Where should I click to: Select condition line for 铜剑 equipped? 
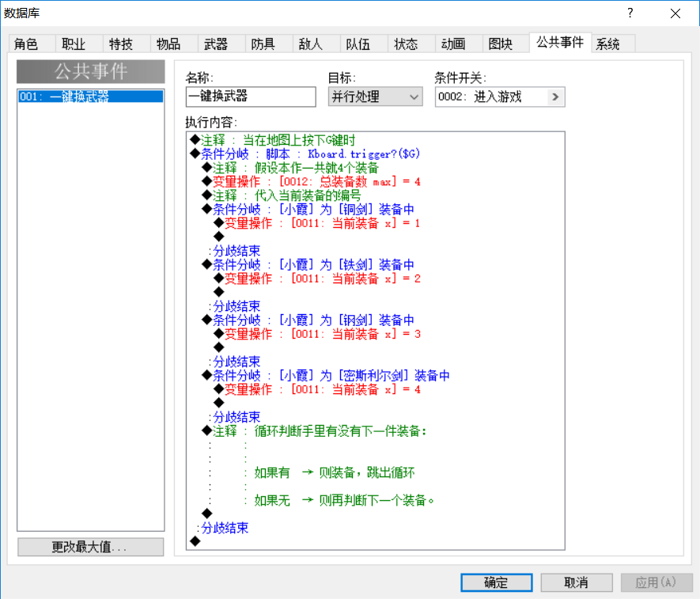point(308,209)
